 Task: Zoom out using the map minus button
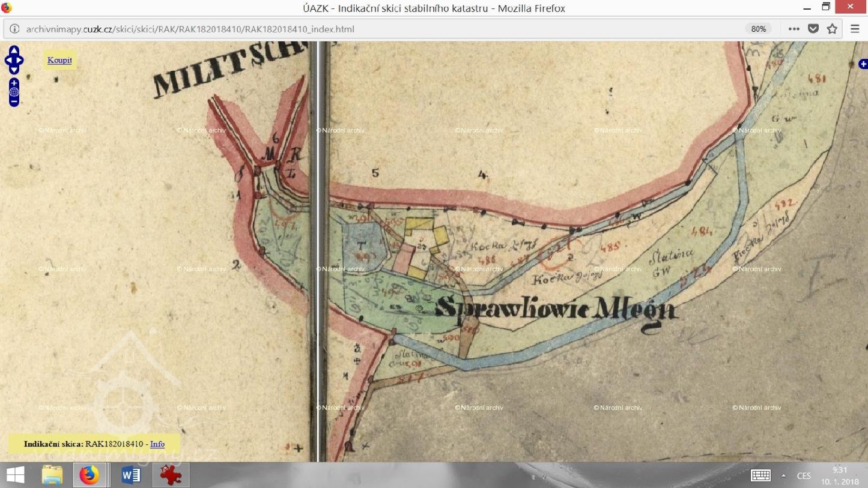pos(14,102)
